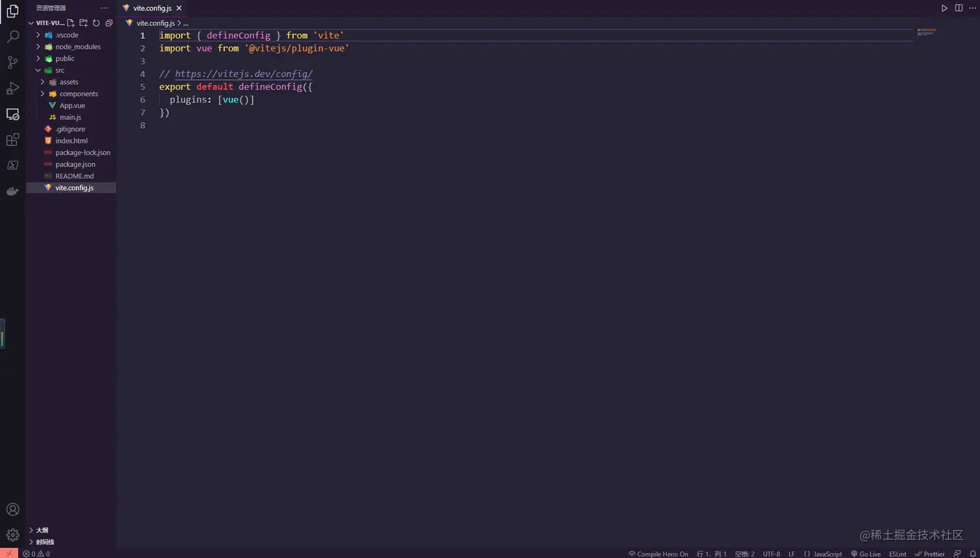Open README.md from the explorer

click(71, 176)
